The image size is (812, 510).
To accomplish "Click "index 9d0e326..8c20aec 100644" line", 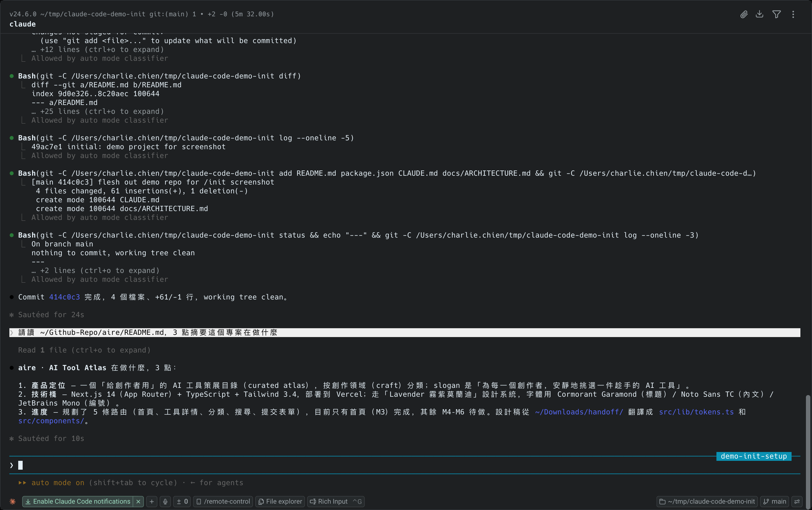I will click(96, 94).
